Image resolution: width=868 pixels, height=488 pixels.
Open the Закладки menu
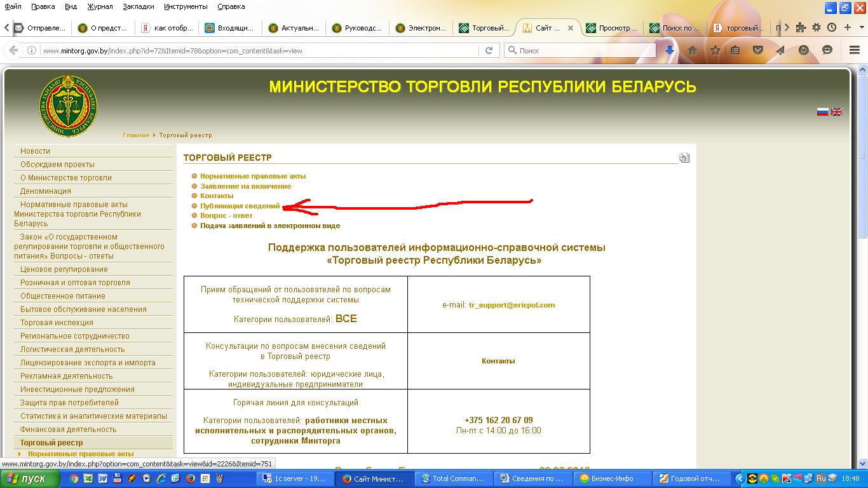click(x=138, y=6)
